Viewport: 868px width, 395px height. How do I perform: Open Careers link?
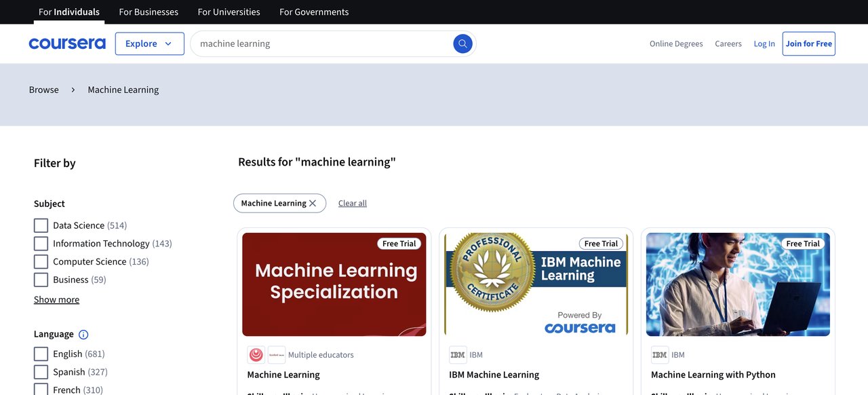[x=728, y=44]
